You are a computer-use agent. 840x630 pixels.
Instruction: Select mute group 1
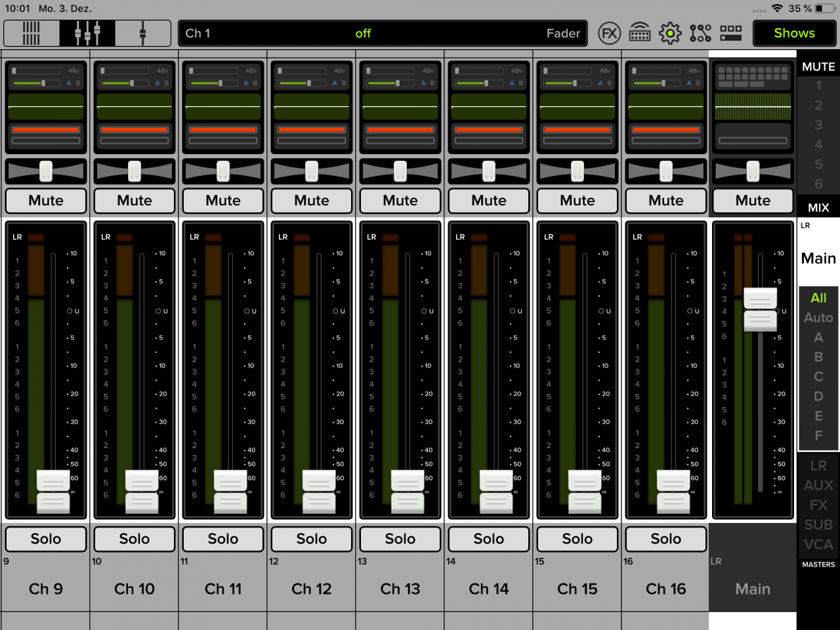818,85
